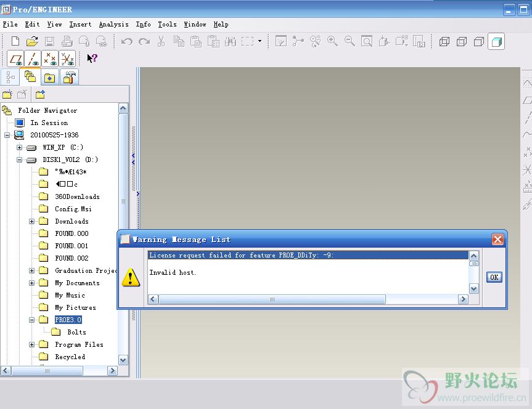Viewport: 532px width, 409px height.
Task: Expand the Downloads folder
Action: (31, 222)
